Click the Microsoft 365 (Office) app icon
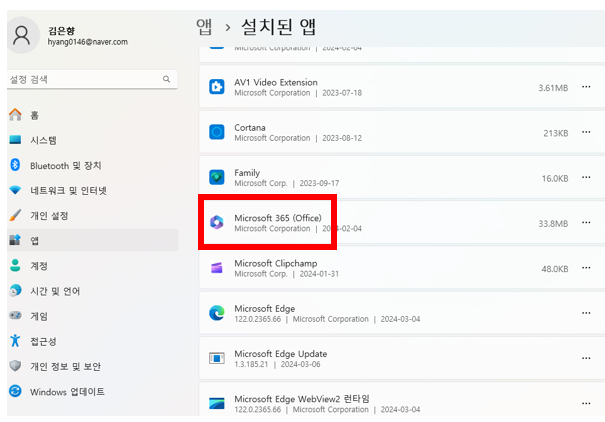This screenshot has width=605, height=422. [x=217, y=222]
